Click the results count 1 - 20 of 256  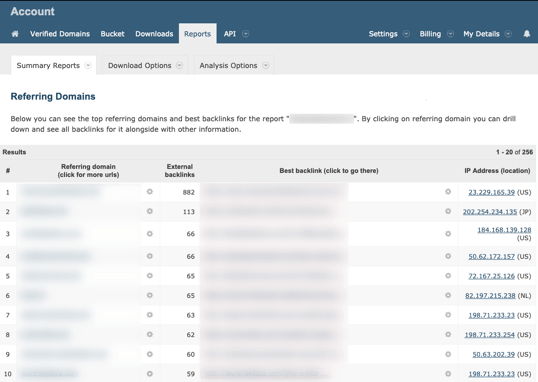[x=514, y=152]
